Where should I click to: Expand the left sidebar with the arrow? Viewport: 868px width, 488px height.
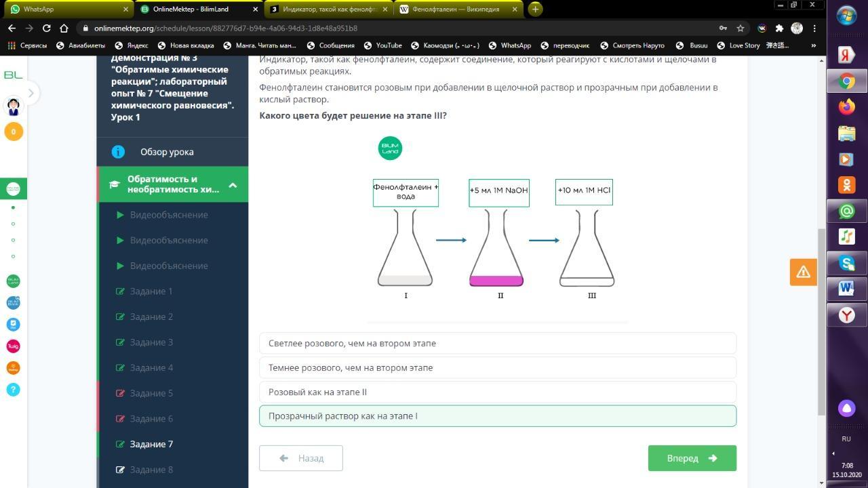pyautogui.click(x=31, y=93)
